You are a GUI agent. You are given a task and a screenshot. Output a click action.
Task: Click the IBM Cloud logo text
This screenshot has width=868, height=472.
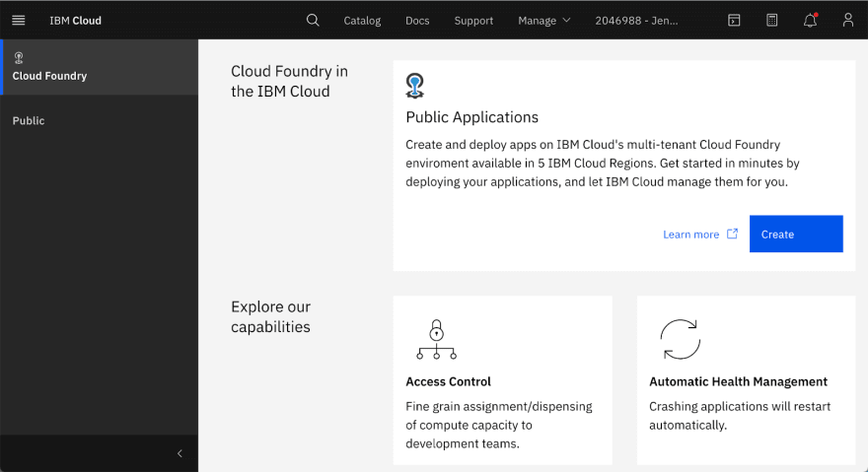pyautogui.click(x=75, y=21)
